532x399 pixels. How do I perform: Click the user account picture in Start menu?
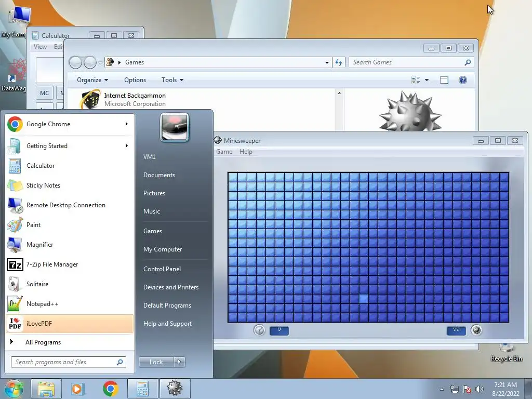click(x=175, y=127)
